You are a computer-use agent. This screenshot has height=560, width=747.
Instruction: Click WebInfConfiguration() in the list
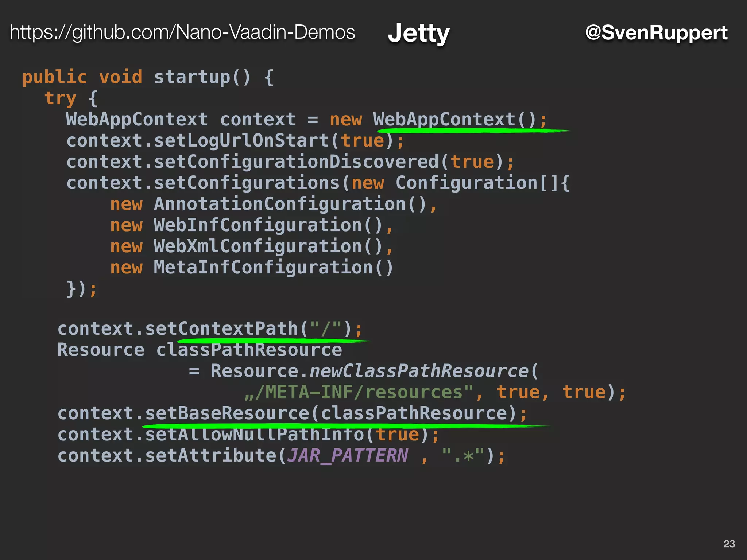click(268, 225)
